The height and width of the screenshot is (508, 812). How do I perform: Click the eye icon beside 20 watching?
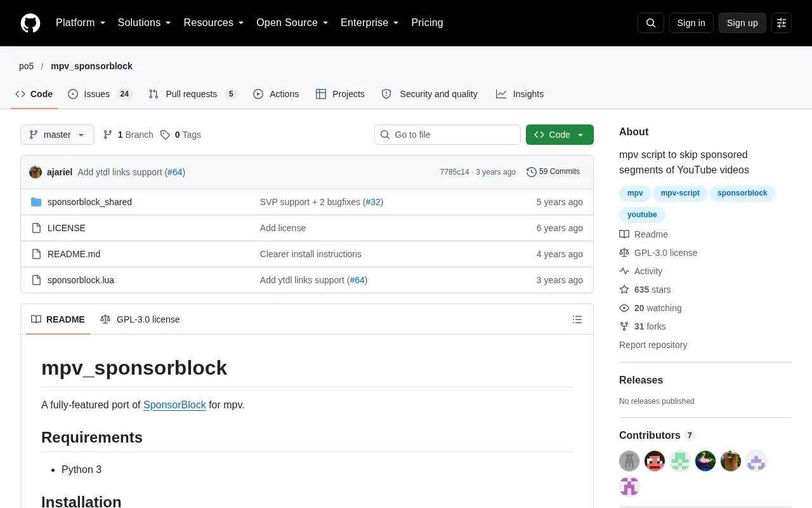pyautogui.click(x=624, y=308)
